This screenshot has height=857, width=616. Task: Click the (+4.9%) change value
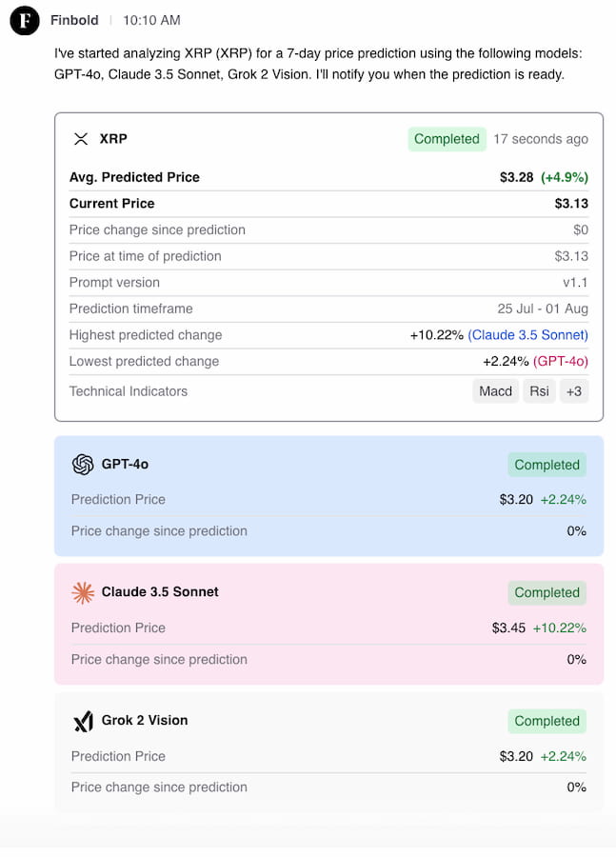pyautogui.click(x=565, y=177)
